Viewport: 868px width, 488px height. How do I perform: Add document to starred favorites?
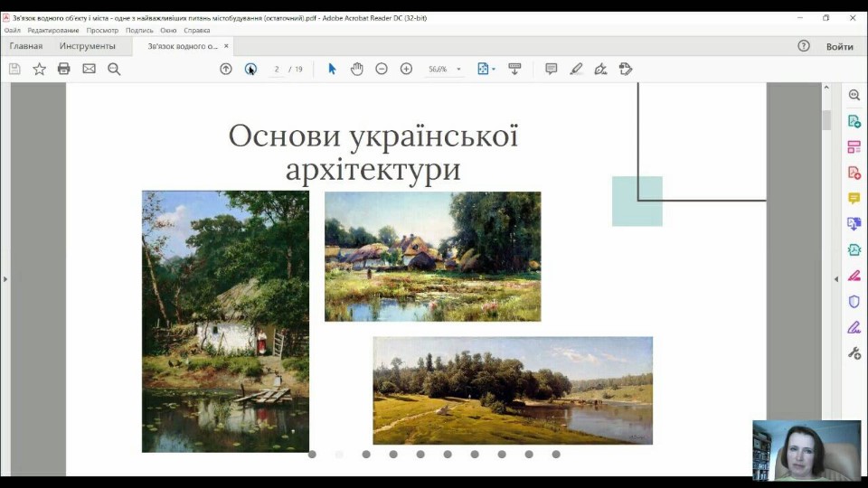(x=39, y=69)
